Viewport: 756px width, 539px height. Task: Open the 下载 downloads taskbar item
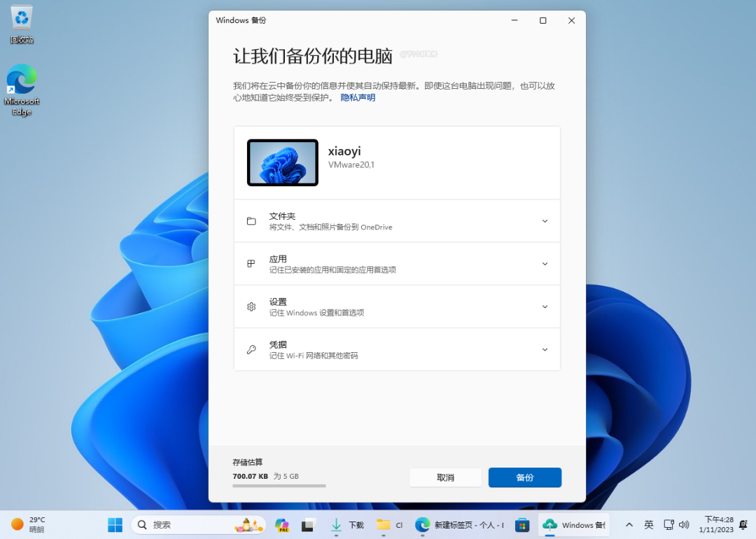[347, 524]
